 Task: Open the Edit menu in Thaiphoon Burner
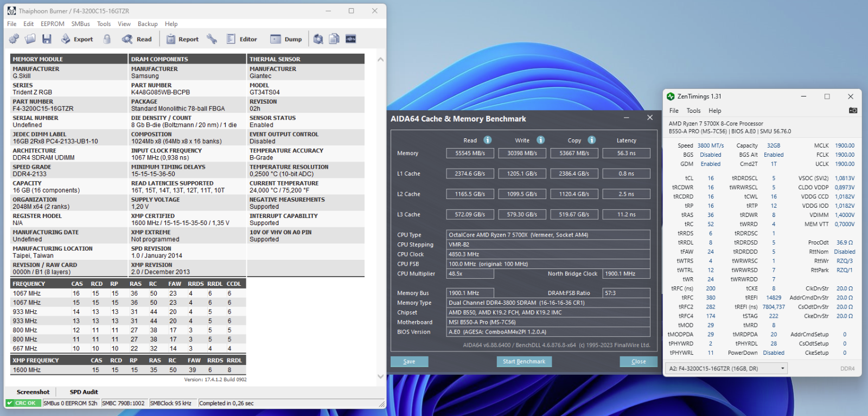coord(28,24)
